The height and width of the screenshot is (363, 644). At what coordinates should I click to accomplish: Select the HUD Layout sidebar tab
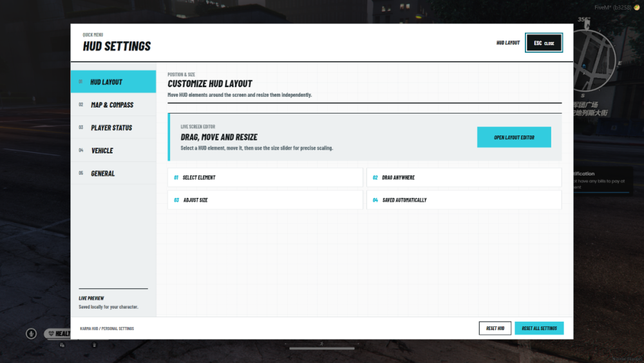(x=113, y=82)
